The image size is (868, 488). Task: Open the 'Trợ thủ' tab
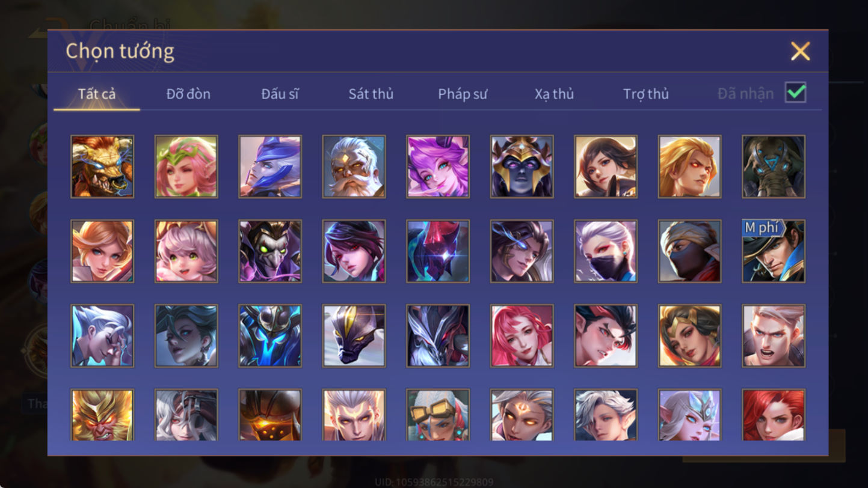pyautogui.click(x=646, y=94)
